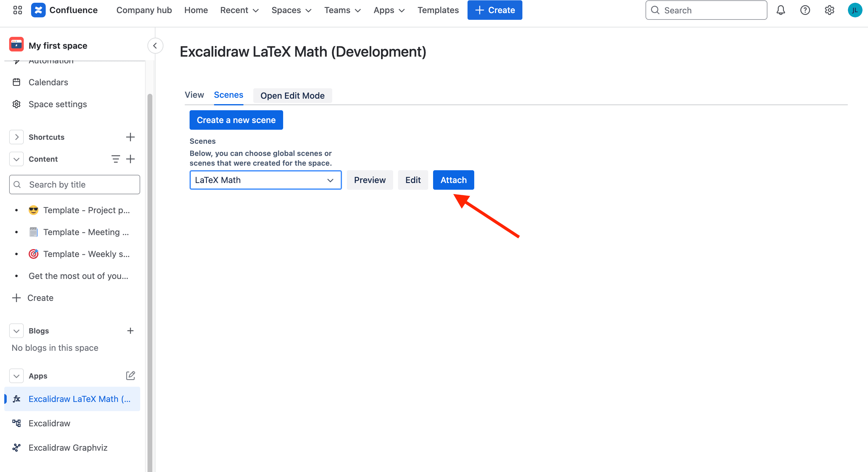Open notifications bell
The height and width of the screenshot is (472, 868).
(x=781, y=10)
